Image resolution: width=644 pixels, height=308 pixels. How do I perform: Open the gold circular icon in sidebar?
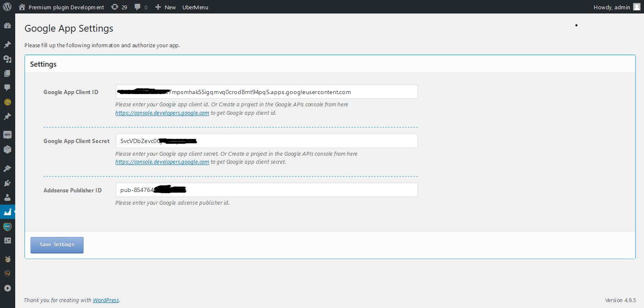[x=7, y=102]
